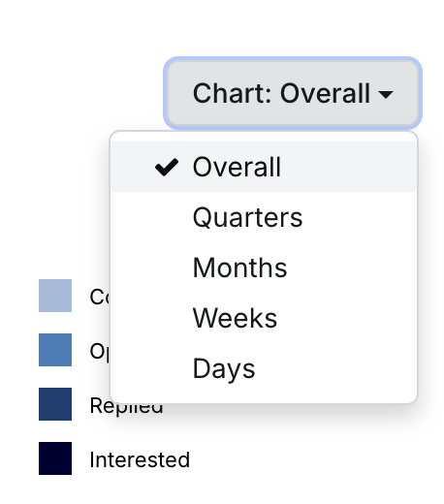Click the word Overall inside Chart button

click(325, 93)
